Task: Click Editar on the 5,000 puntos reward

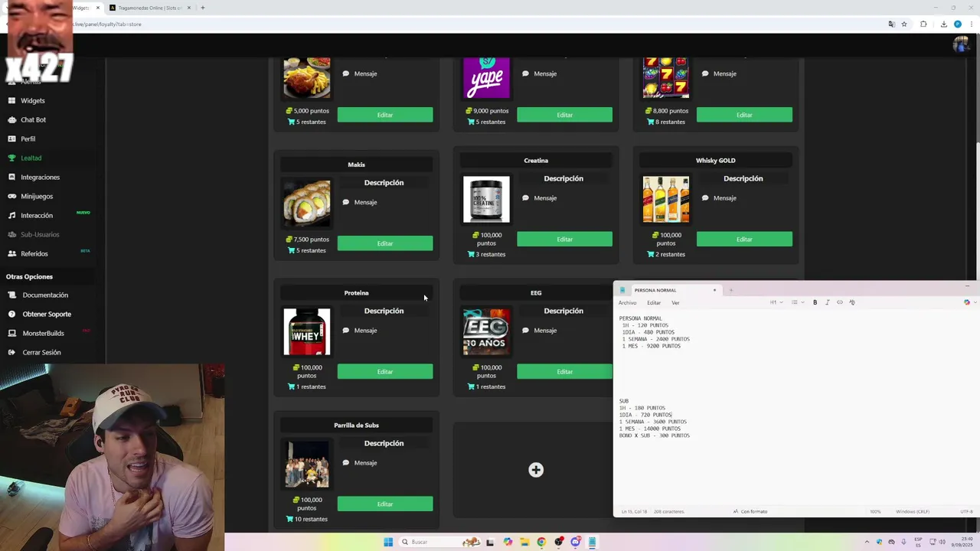Action: (x=385, y=115)
